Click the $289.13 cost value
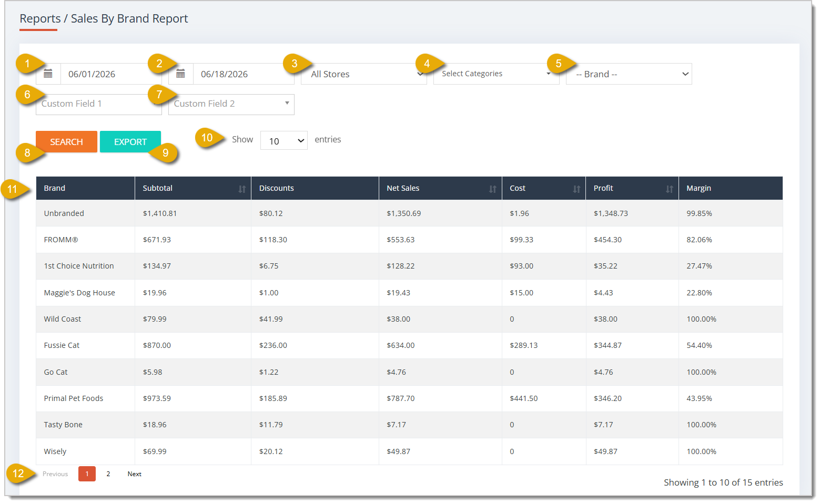The height and width of the screenshot is (504, 820). [x=524, y=345]
